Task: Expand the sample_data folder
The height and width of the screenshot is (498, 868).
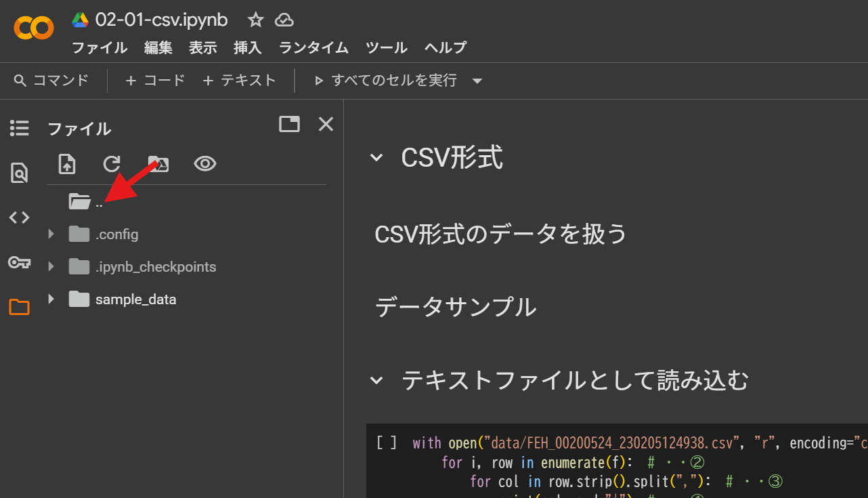Action: pos(51,299)
